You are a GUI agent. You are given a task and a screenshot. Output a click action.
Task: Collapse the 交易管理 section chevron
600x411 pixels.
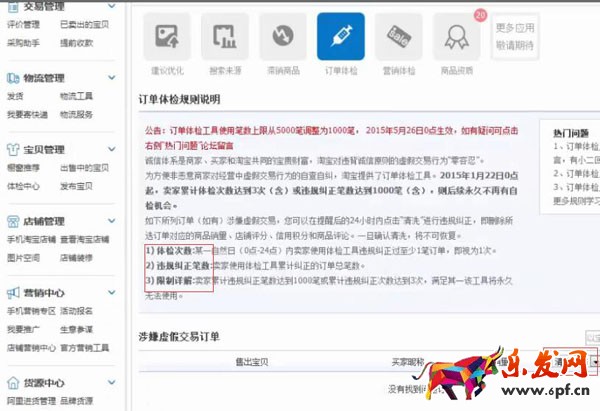(111, 6)
